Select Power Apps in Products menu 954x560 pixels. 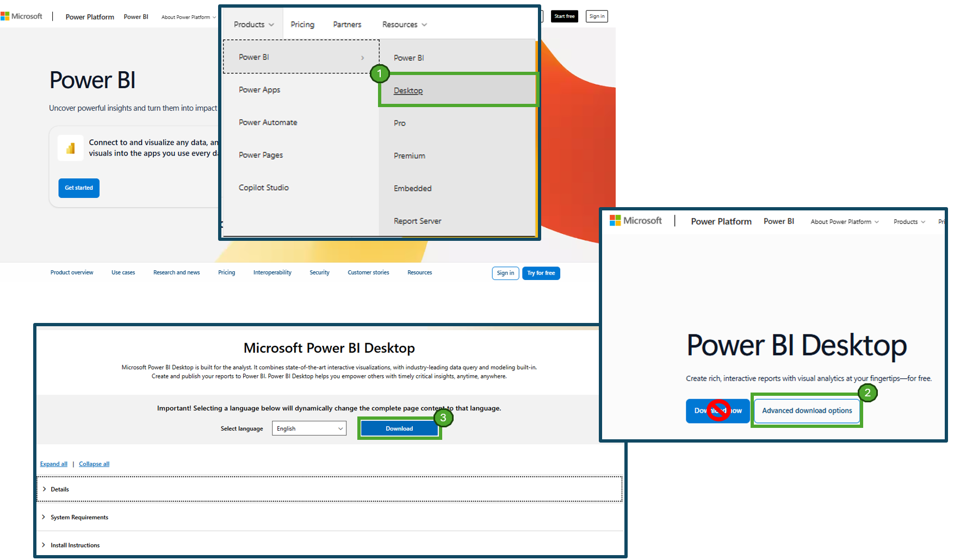click(x=259, y=90)
